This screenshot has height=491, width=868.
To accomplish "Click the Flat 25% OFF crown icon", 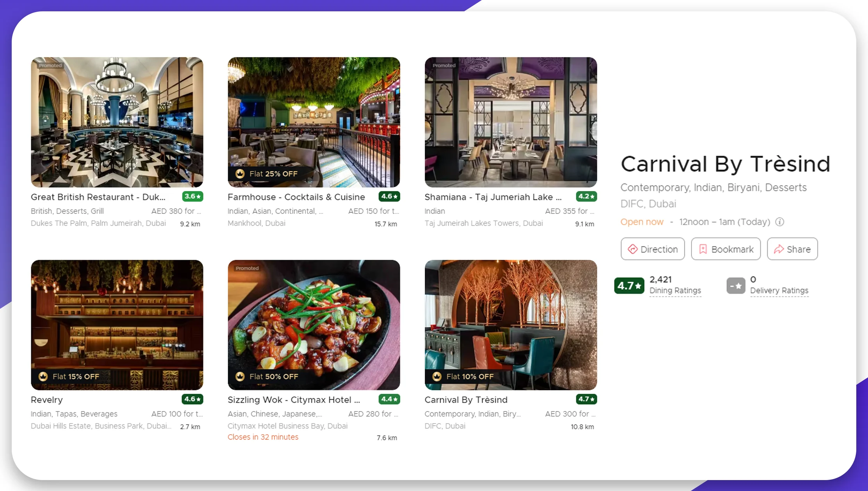I will click(x=240, y=174).
